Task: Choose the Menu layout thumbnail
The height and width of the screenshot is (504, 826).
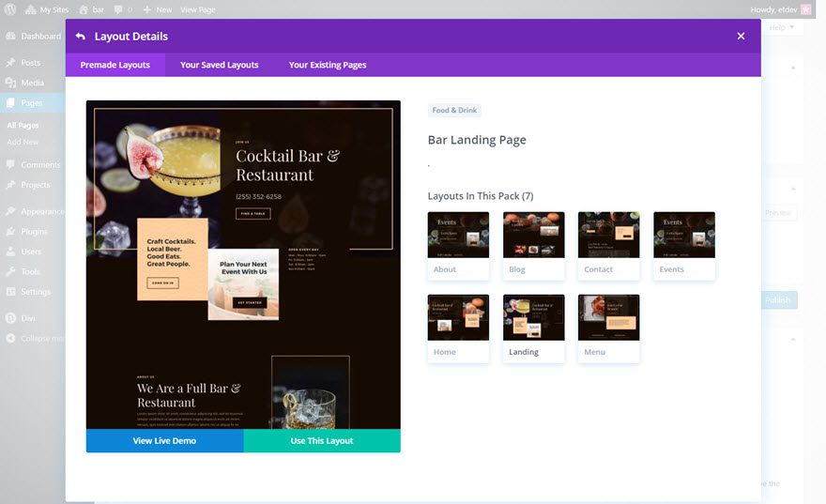Action: tap(608, 318)
